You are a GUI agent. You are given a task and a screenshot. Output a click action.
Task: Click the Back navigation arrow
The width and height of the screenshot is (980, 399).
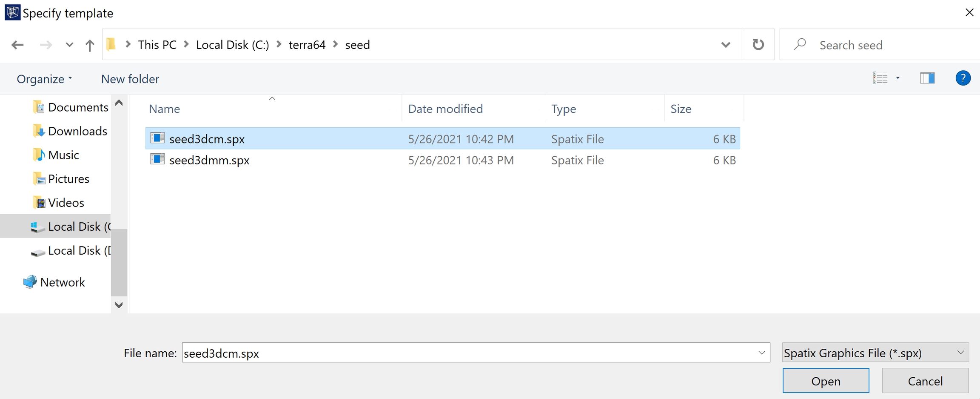17,45
